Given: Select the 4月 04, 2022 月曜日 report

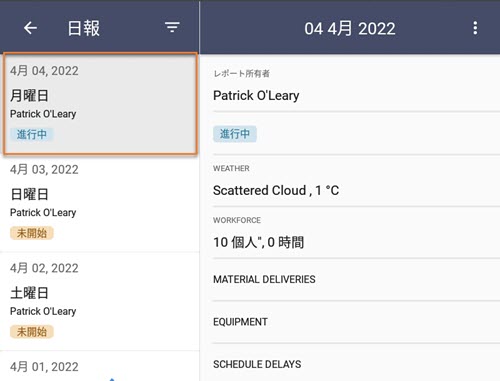Looking at the screenshot, I should (x=100, y=104).
